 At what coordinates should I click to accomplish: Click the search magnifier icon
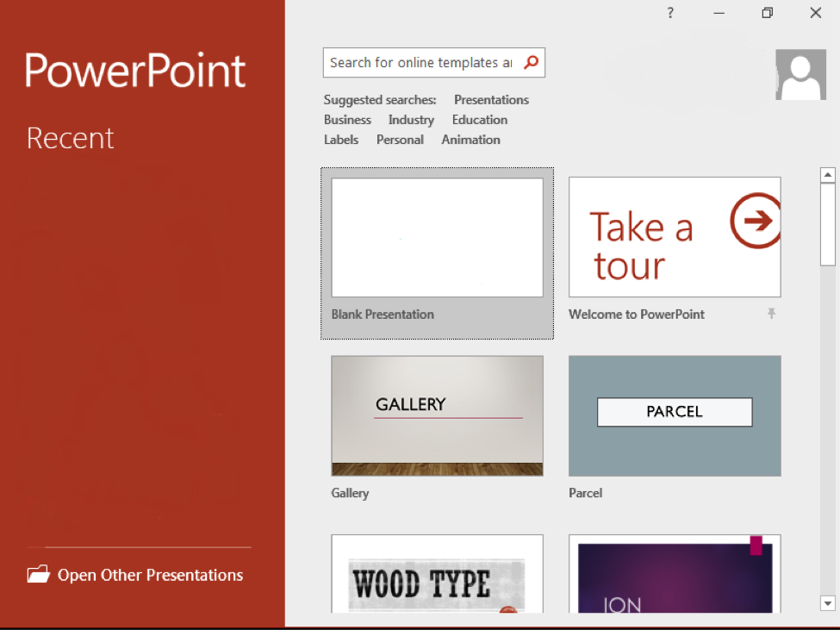532,62
